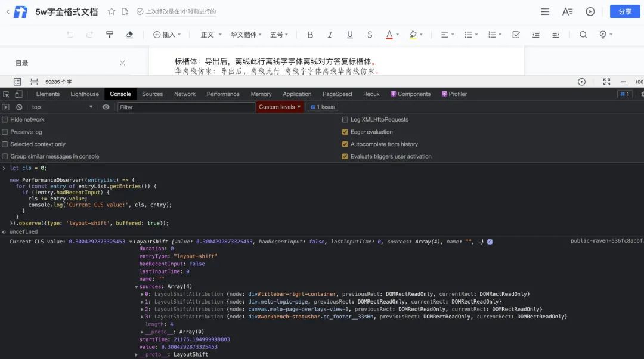The height and width of the screenshot is (359, 644).
Task: Select the format painter tool
Action: point(110,35)
